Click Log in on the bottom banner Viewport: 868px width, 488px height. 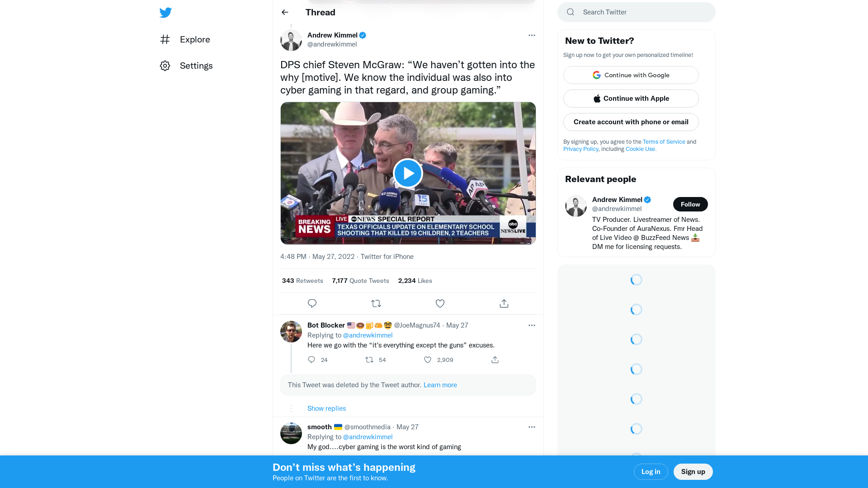coord(651,472)
